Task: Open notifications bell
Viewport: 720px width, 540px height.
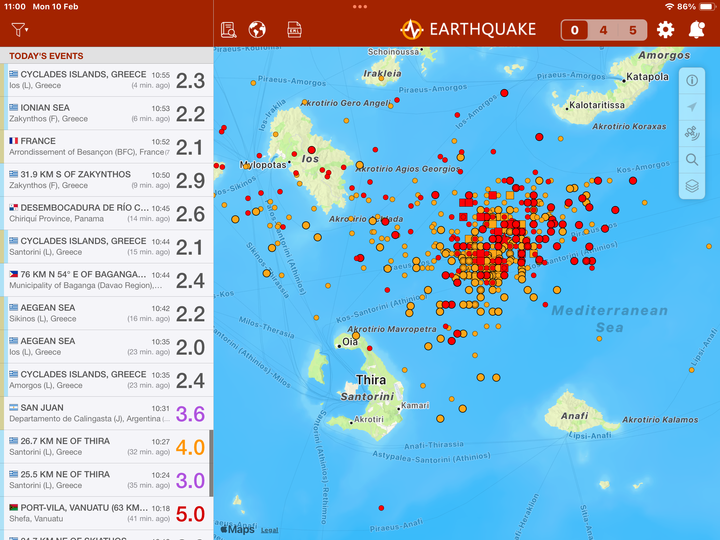Action: pos(697,30)
